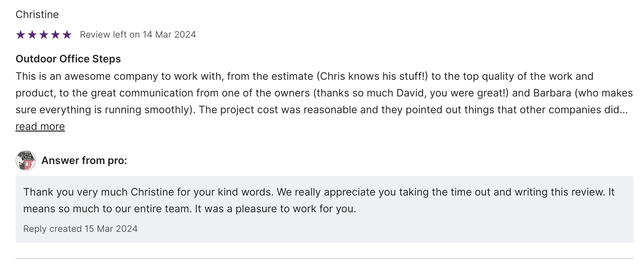Click the first rating star
This screenshot has height=265, width=644.
pos(21,34)
